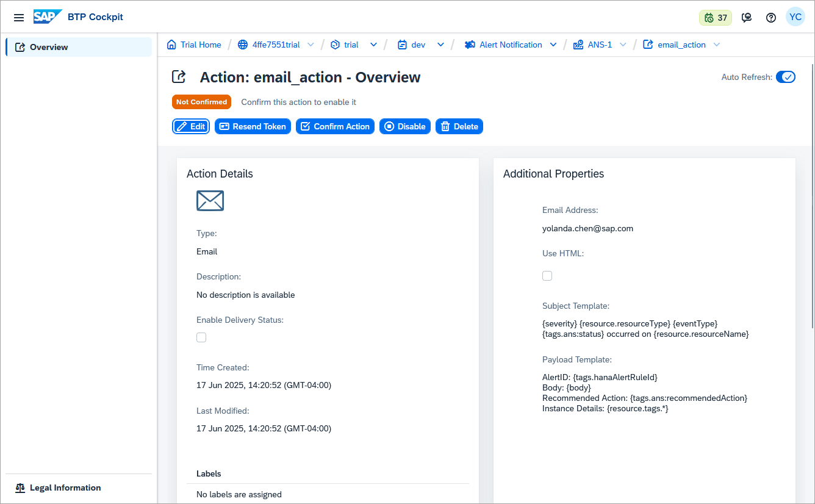Open the hamburger navigation menu
Screen dimensions: 815x504
coord(19,18)
